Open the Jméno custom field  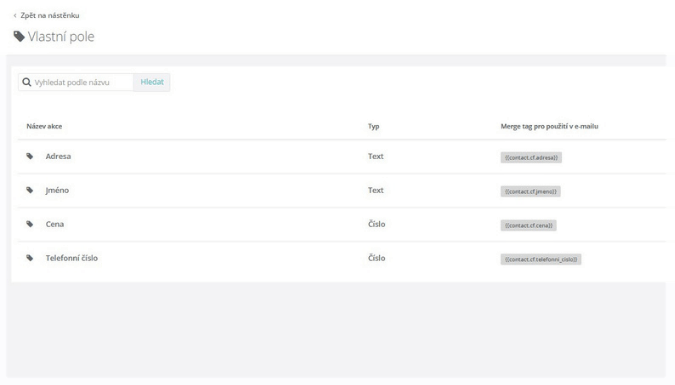coord(57,190)
